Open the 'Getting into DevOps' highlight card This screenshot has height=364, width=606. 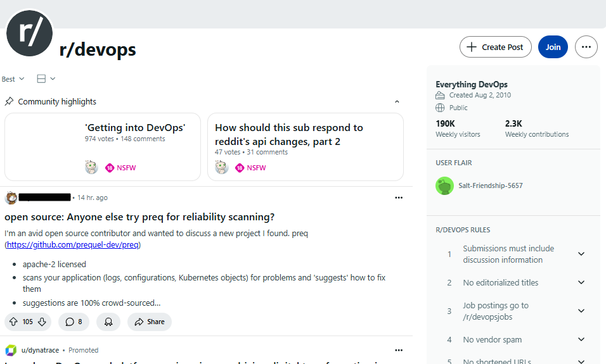pos(103,147)
